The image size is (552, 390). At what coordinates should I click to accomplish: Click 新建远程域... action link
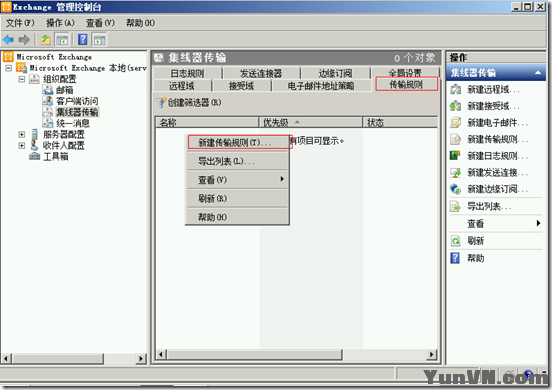[493, 89]
